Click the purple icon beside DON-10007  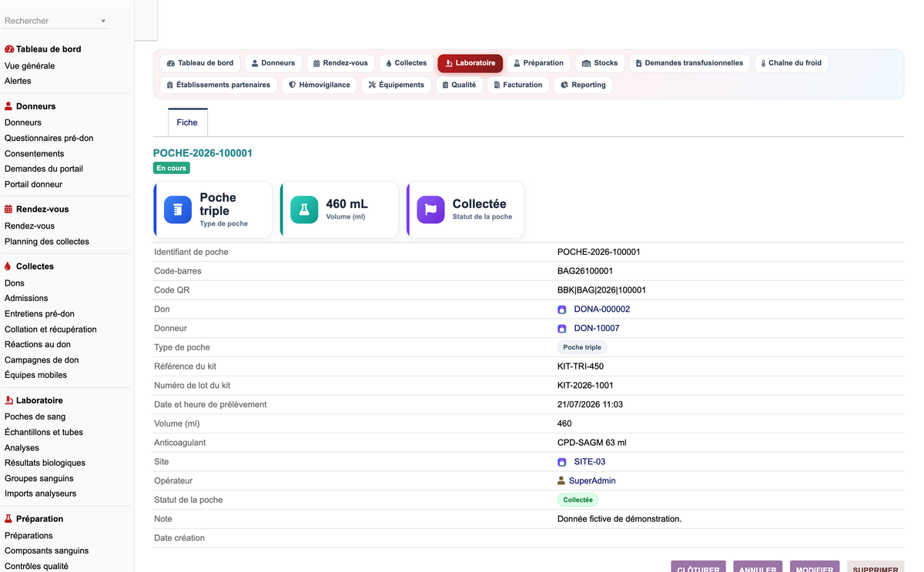[x=562, y=329]
